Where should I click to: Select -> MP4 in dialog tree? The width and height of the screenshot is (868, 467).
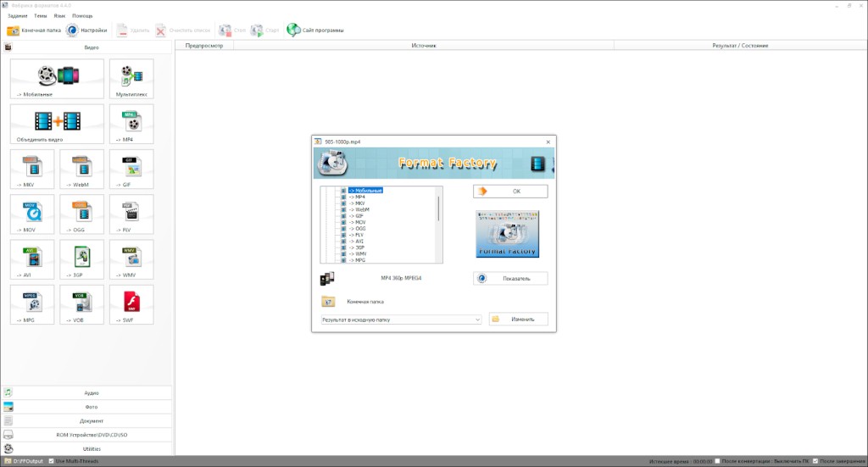click(x=357, y=197)
